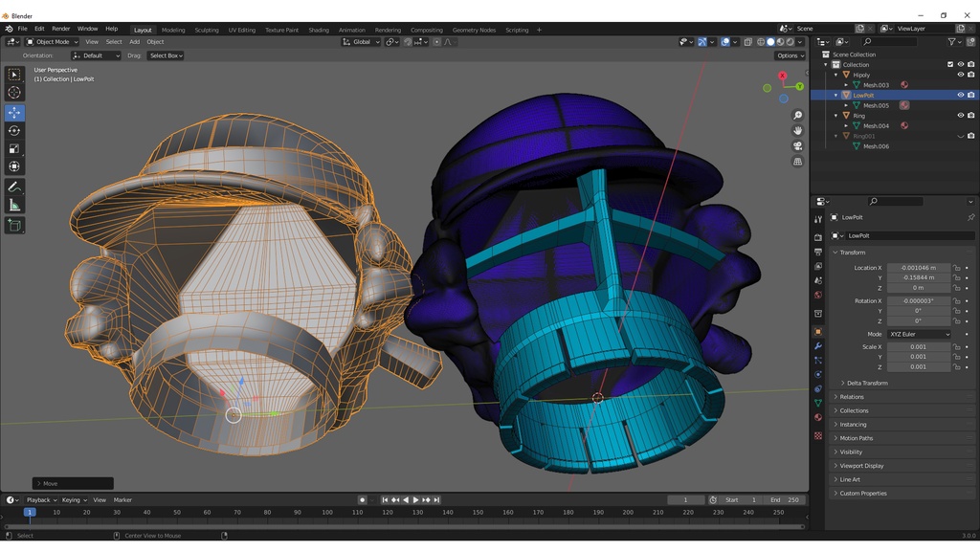Switch to orthographic grid view icon
This screenshot has width=980, height=551.
tap(798, 162)
